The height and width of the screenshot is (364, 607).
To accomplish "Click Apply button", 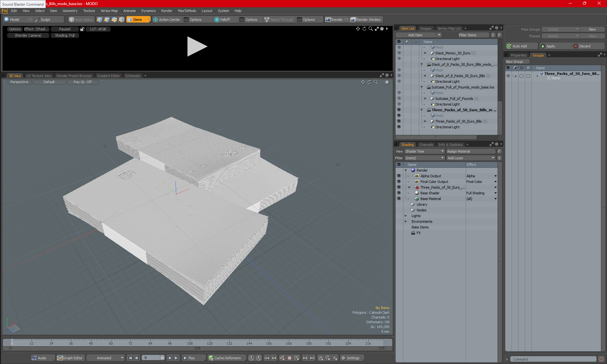I will pyautogui.click(x=555, y=46).
